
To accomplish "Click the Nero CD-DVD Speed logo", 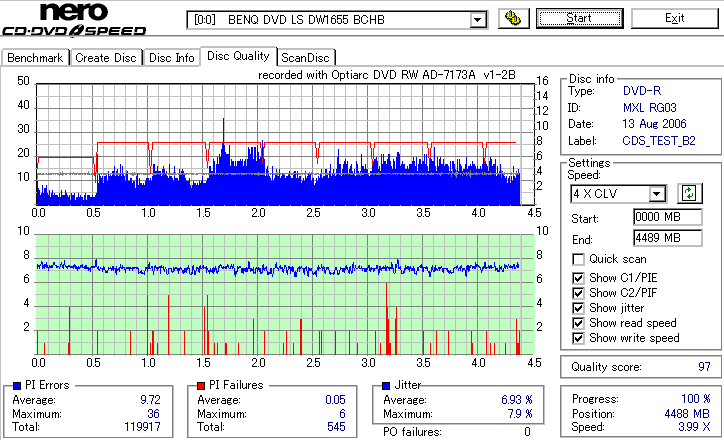I will (74, 19).
